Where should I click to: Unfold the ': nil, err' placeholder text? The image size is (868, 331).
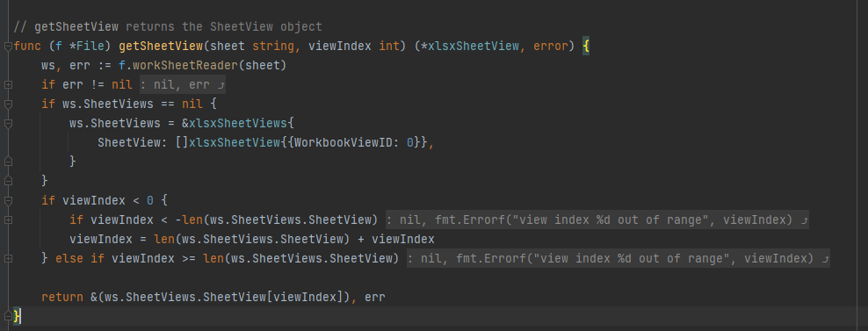click(x=183, y=84)
